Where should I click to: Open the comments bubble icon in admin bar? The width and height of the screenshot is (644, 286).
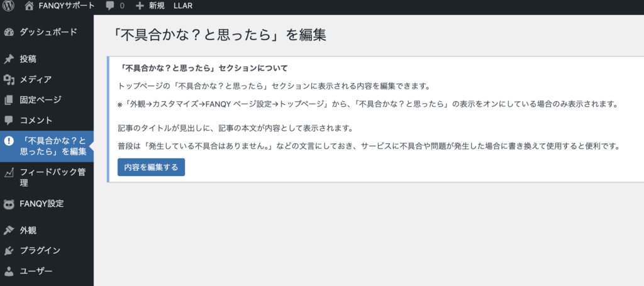tap(111, 6)
